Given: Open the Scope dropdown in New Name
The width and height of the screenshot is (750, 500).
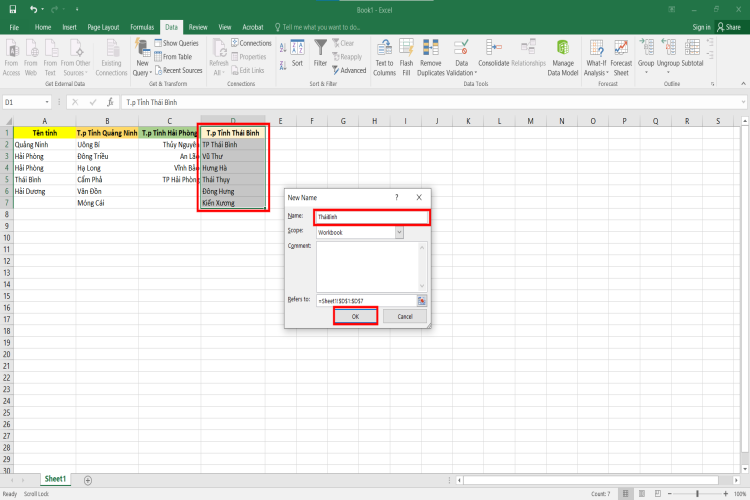Looking at the screenshot, I should click(x=399, y=233).
